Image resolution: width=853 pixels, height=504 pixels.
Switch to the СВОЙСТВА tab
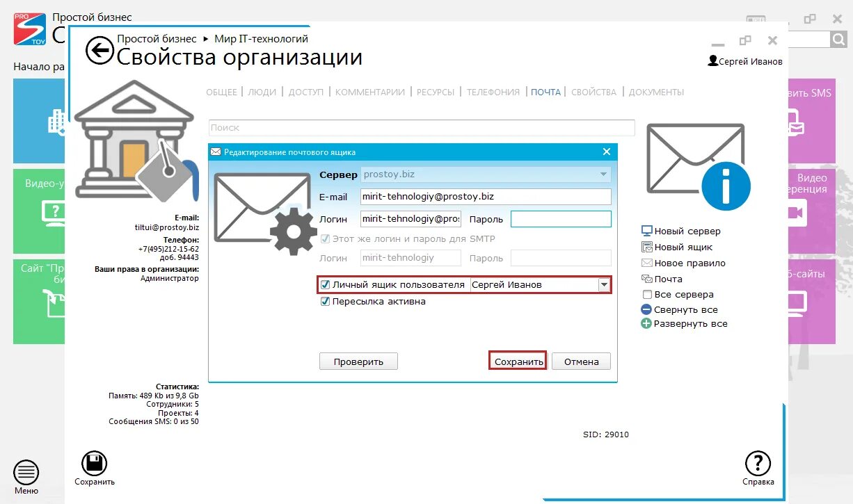click(593, 92)
